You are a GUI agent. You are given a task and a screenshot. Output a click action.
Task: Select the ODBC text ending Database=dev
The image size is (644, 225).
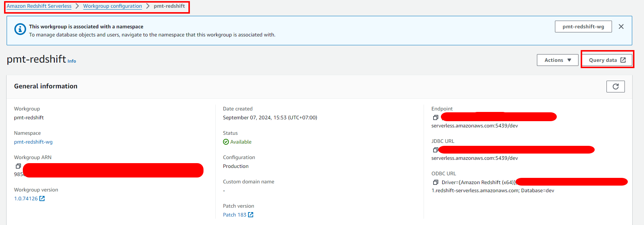click(493, 190)
